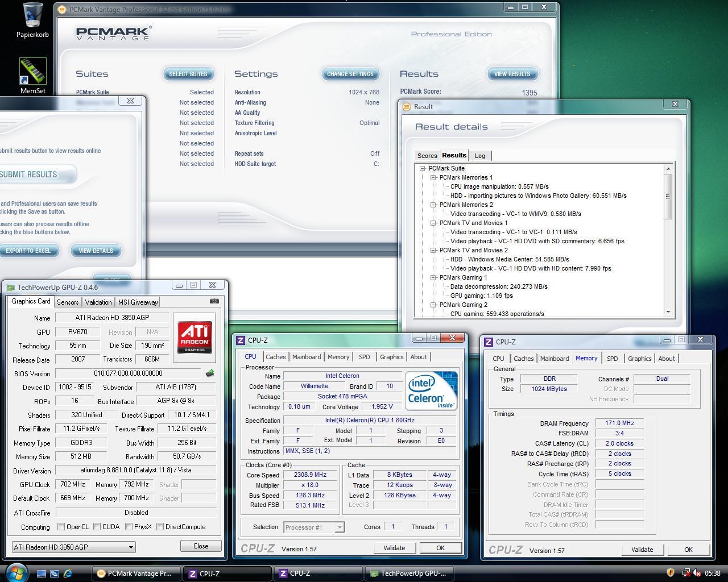
Task: Click the TechPowerUp GPU-Z taskbar button
Action: (409, 573)
